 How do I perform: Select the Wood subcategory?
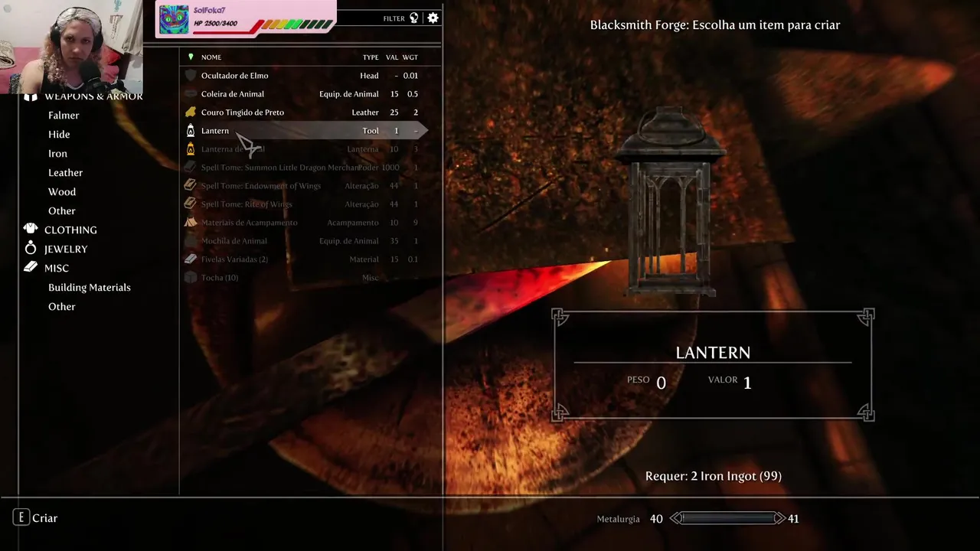coord(62,192)
